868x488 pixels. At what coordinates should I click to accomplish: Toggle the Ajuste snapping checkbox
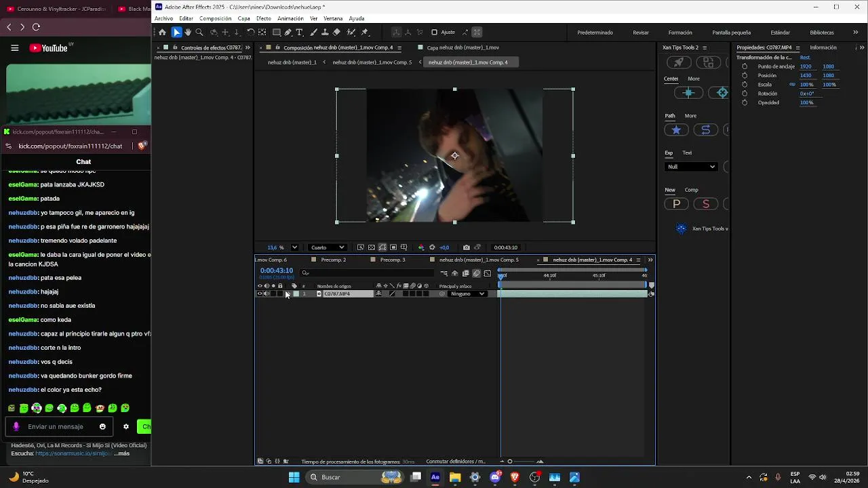pyautogui.click(x=434, y=32)
